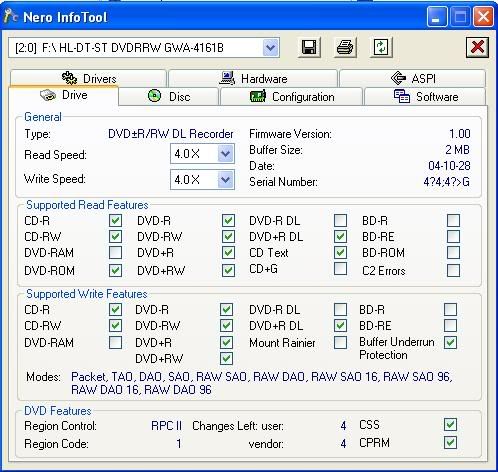
Task: Toggle CD-RW checkbox in Write Features
Action: [x=115, y=325]
